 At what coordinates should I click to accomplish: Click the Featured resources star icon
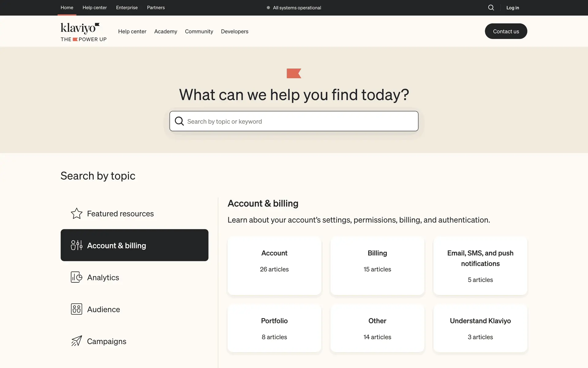pyautogui.click(x=77, y=213)
